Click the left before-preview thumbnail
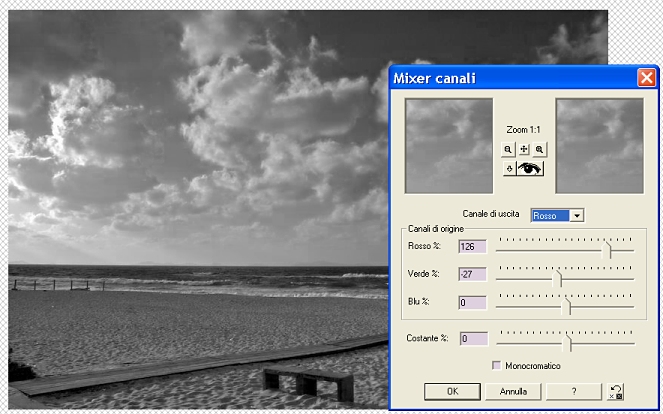Image resolution: width=663 pixels, height=414 pixels. pos(449,145)
